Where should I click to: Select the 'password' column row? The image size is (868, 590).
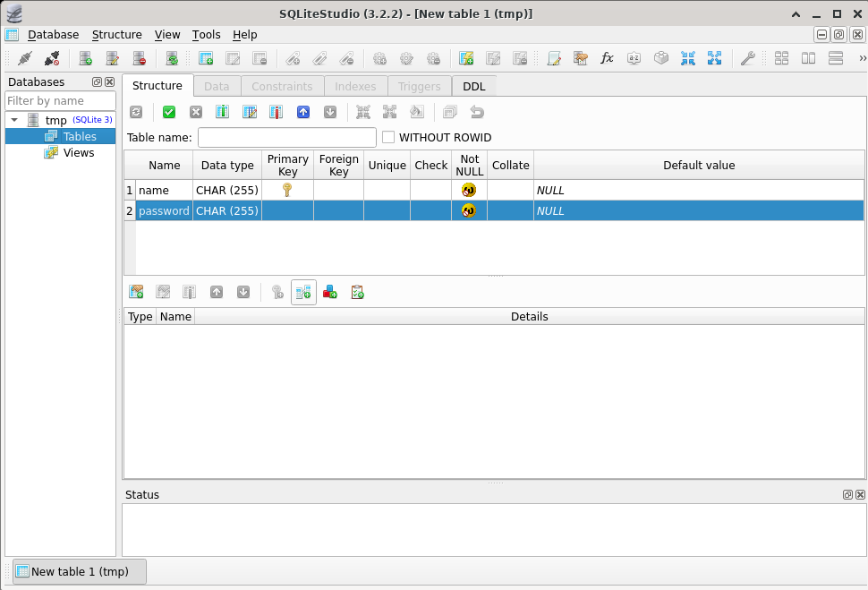pos(494,210)
